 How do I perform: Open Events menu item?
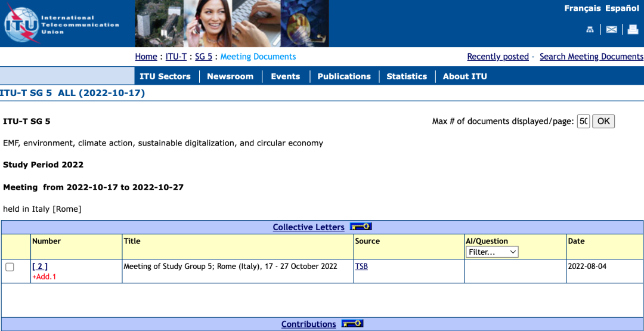[x=286, y=76]
